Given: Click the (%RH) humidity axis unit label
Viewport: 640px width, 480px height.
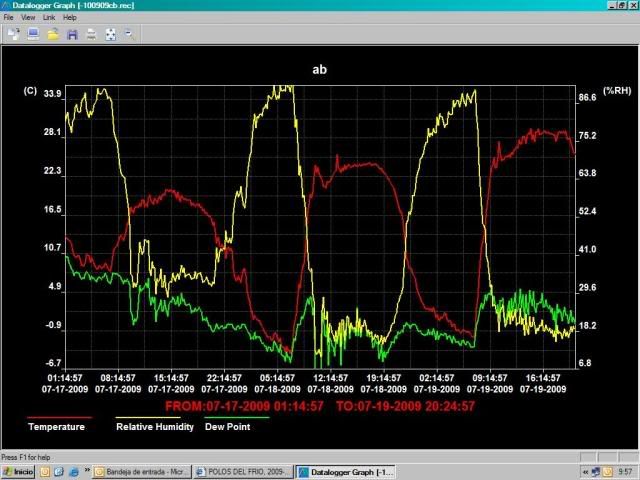Looking at the screenshot, I should point(617,90).
